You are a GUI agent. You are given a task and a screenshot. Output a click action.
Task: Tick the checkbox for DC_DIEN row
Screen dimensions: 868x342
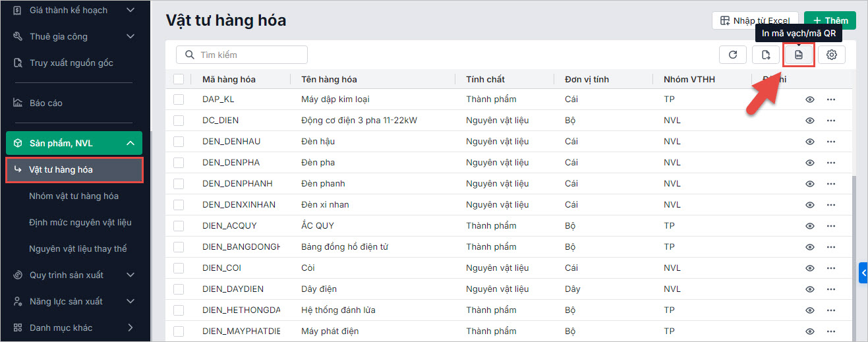(x=179, y=121)
